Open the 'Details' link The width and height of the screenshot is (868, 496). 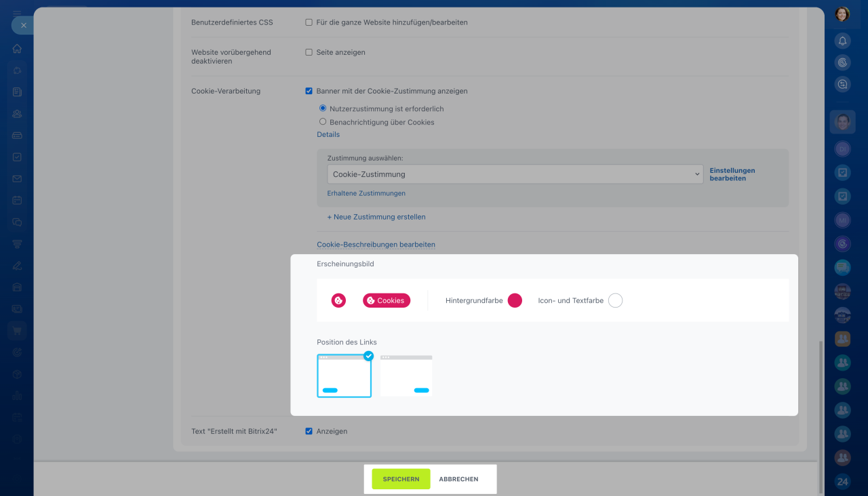(x=328, y=134)
